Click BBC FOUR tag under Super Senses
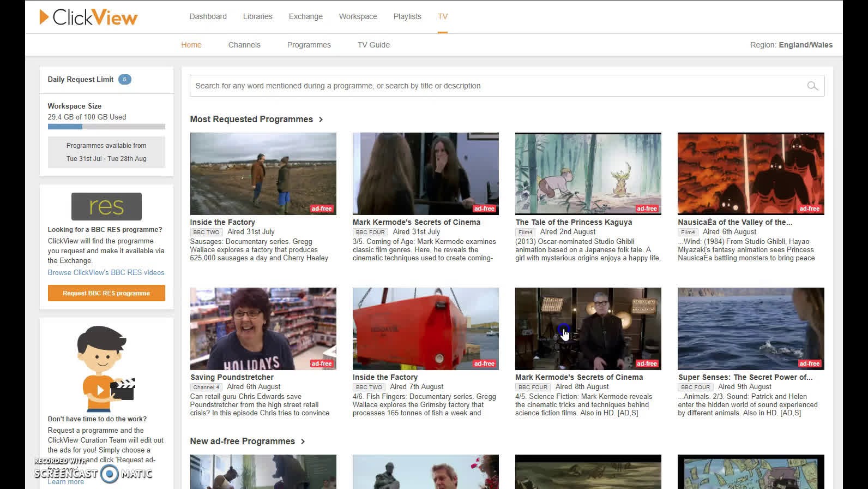The height and width of the screenshot is (489, 868). pos(696,387)
